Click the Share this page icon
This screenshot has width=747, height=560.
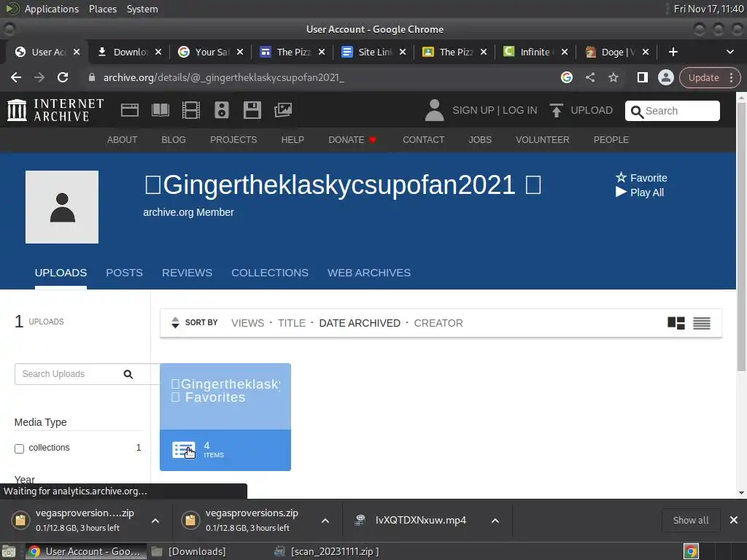click(x=589, y=77)
